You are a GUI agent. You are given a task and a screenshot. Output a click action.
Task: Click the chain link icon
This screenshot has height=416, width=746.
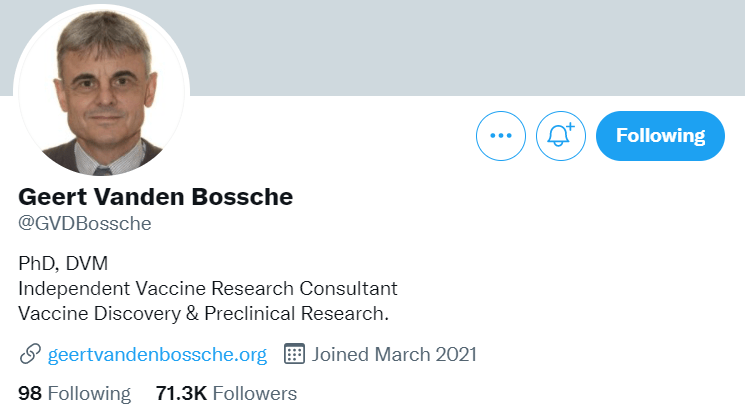point(30,354)
